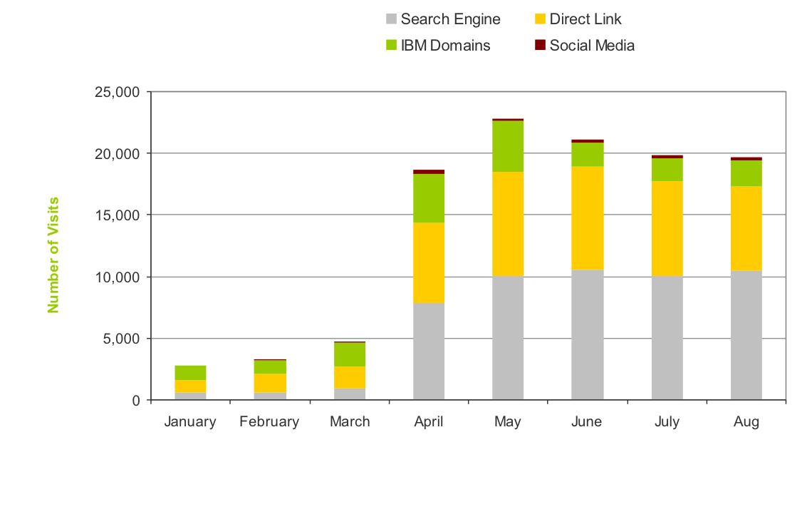Viewport: 812px width, 529px height.
Task: Click the dark red Social Media legend swatch
Action: coord(540,46)
